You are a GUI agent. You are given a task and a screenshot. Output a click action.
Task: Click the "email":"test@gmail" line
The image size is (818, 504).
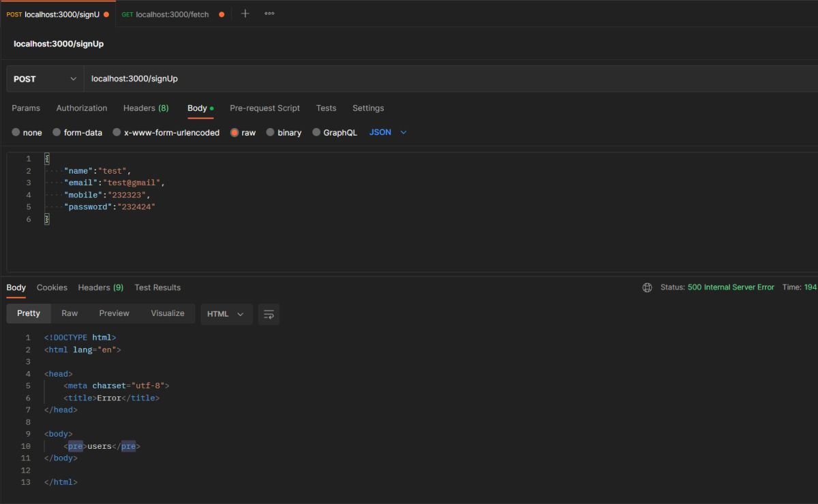coord(115,183)
